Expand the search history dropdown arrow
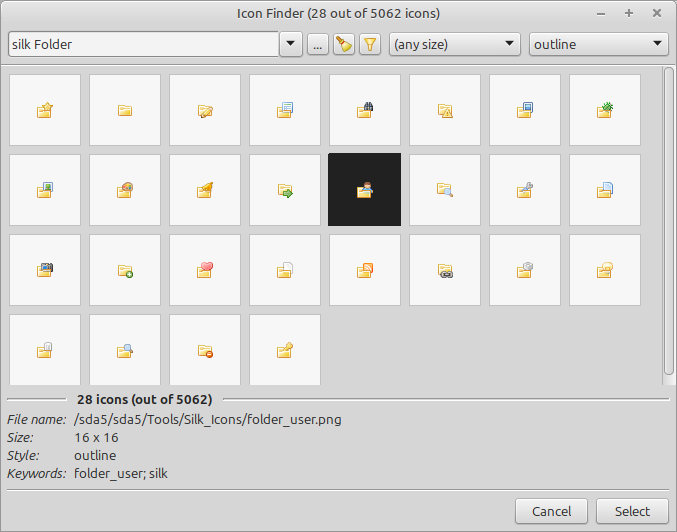 point(291,44)
